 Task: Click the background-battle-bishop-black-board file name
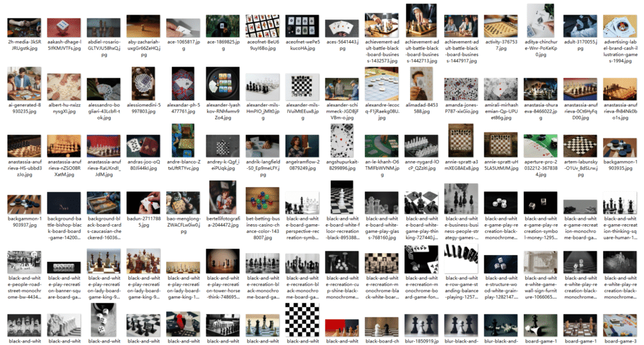(x=64, y=229)
